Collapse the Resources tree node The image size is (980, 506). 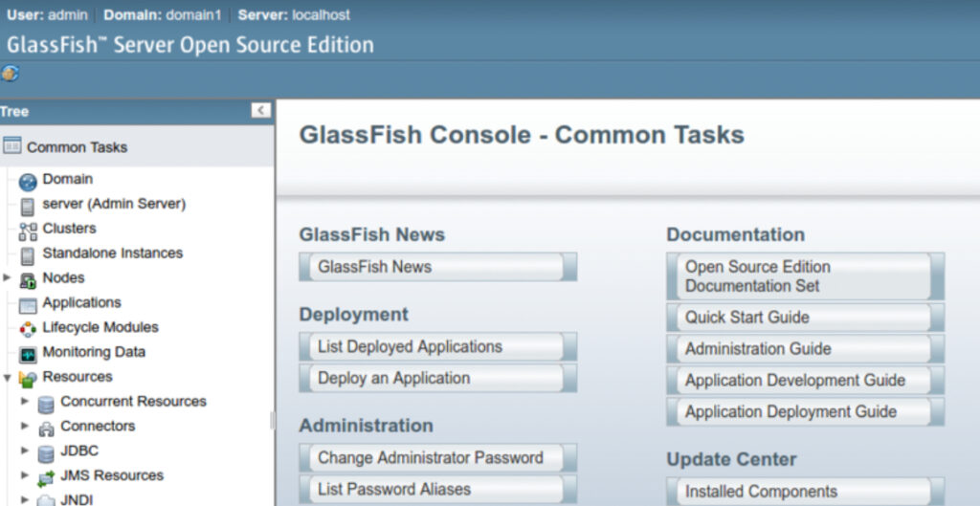tap(8, 377)
